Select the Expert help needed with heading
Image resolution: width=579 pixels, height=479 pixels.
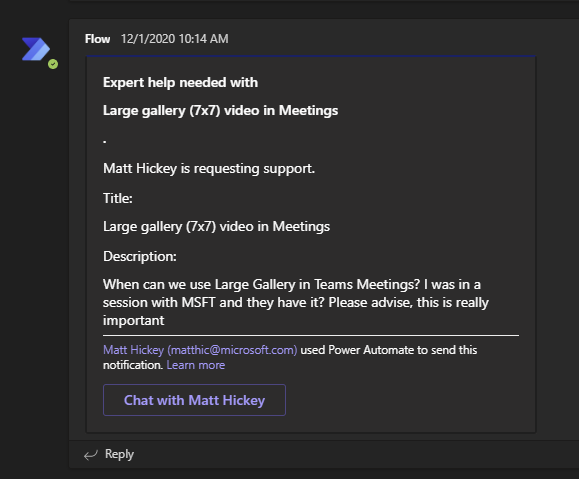click(180, 82)
